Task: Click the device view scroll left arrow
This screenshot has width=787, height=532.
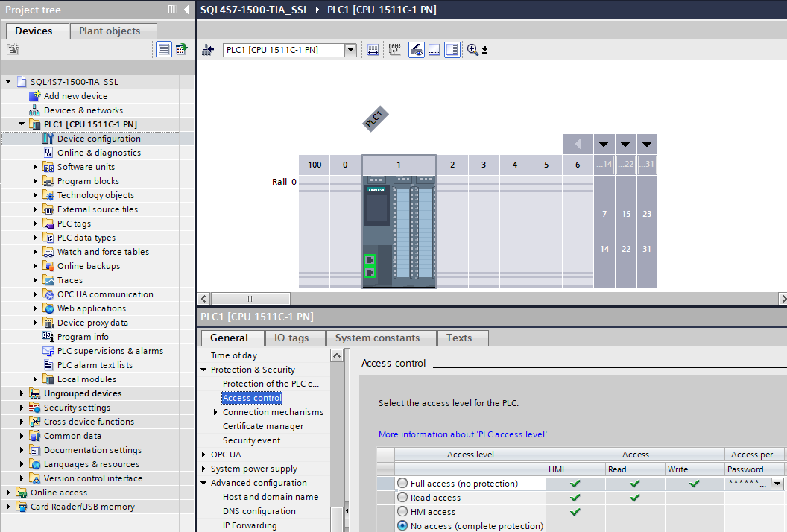Action: [x=203, y=299]
